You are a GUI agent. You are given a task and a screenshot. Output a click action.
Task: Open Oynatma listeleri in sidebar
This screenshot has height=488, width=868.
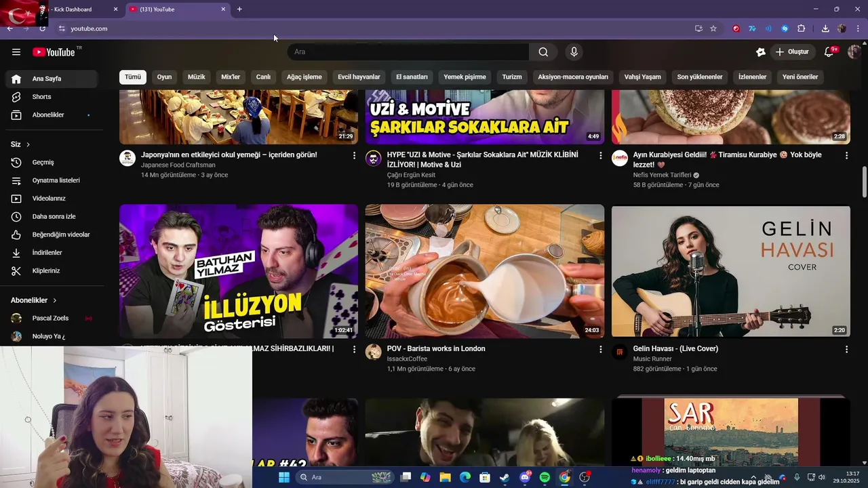(x=52, y=180)
